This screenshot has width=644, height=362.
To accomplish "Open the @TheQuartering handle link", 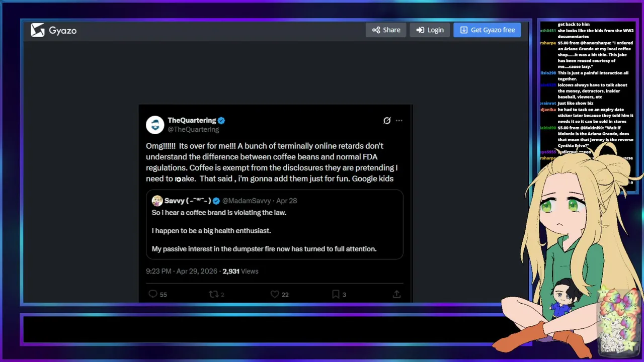I will point(193,129).
